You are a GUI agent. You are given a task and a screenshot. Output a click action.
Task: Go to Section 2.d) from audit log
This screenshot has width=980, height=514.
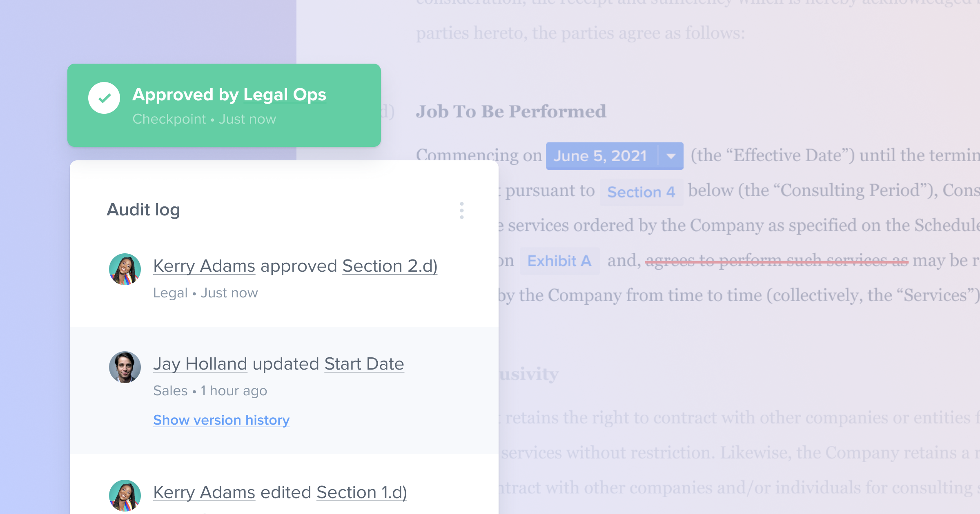(390, 266)
